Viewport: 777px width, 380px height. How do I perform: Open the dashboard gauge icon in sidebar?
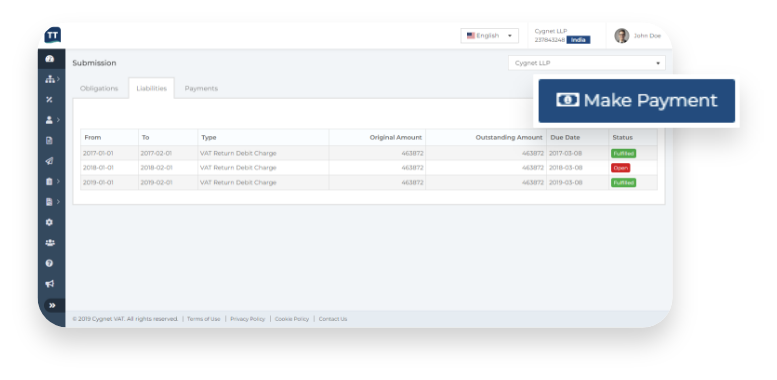pyautogui.click(x=49, y=58)
